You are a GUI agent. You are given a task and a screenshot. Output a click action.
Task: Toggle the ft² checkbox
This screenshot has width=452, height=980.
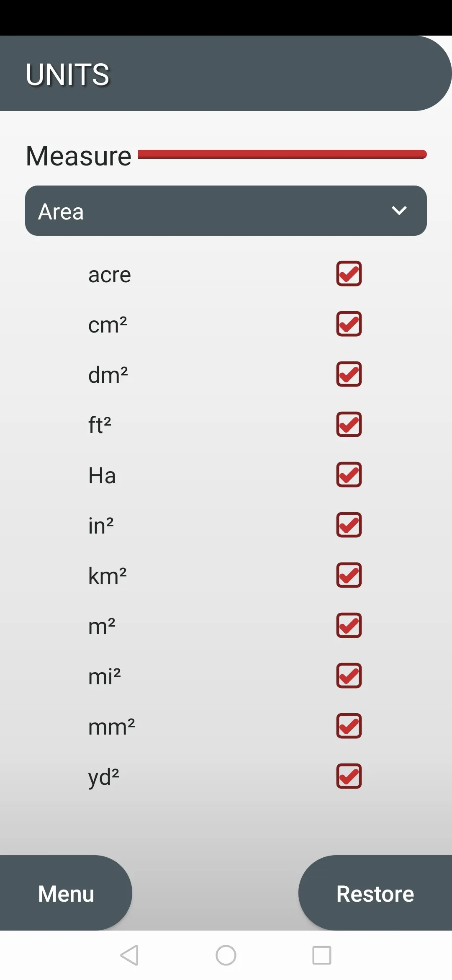[349, 425]
